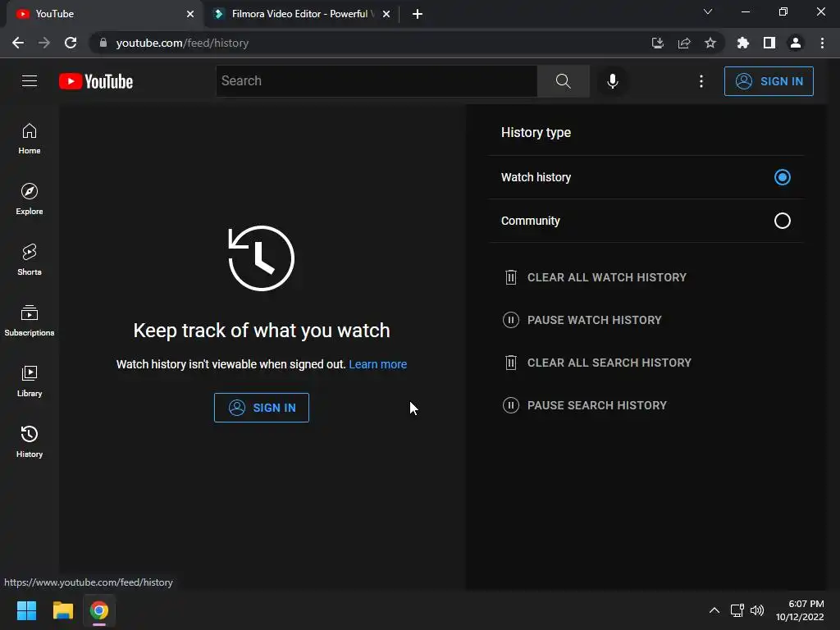Click network icon in system tray
This screenshot has height=630, width=840.
coord(737,610)
